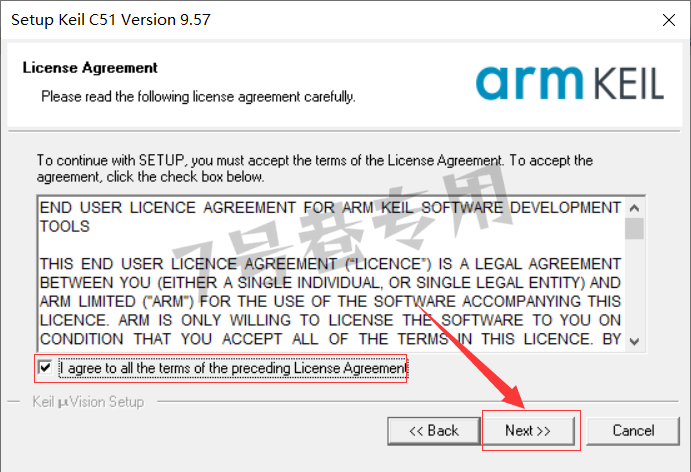Image resolution: width=691 pixels, height=472 pixels.
Task: Click the 'THIS END USER LICENCE AGREEMENT' paragraph
Action: click(331, 301)
